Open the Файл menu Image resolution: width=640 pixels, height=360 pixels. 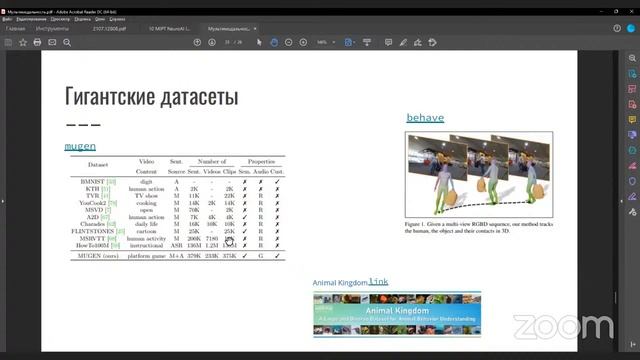tap(7, 19)
